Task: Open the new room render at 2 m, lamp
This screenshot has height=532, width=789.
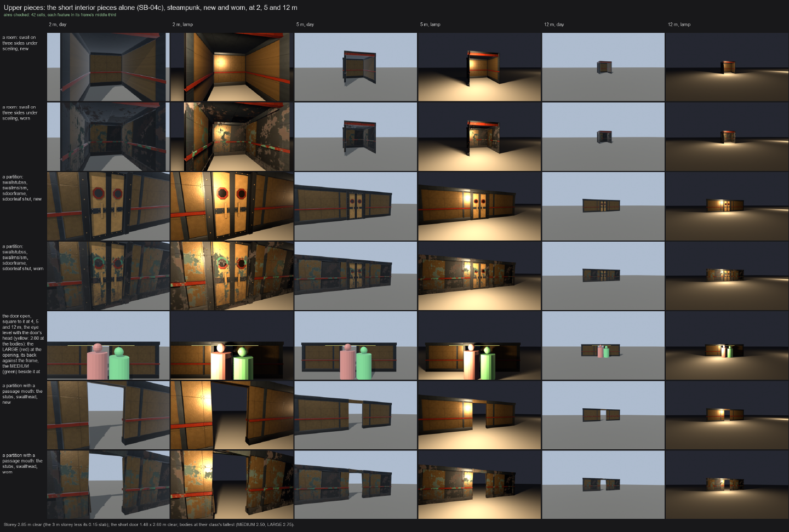Action: pyautogui.click(x=232, y=67)
